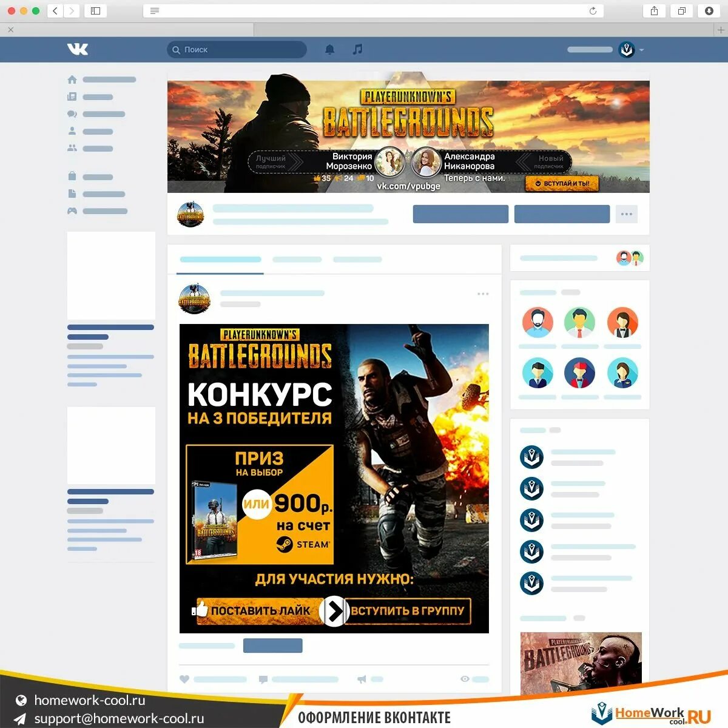Select the news icon in left sidebar
728x728 pixels.
pyautogui.click(x=72, y=96)
